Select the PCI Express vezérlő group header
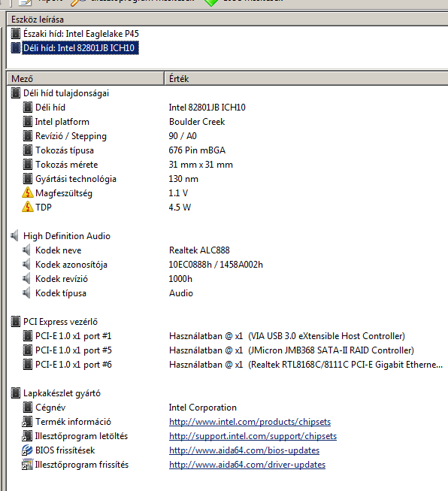This screenshot has width=448, height=491. [60, 322]
